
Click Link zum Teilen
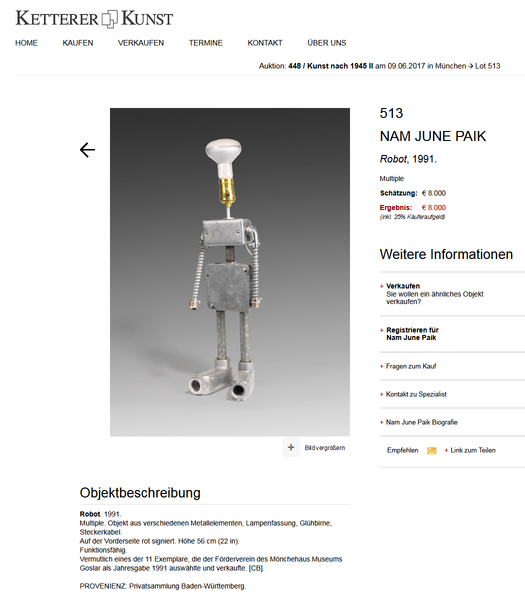click(x=470, y=450)
